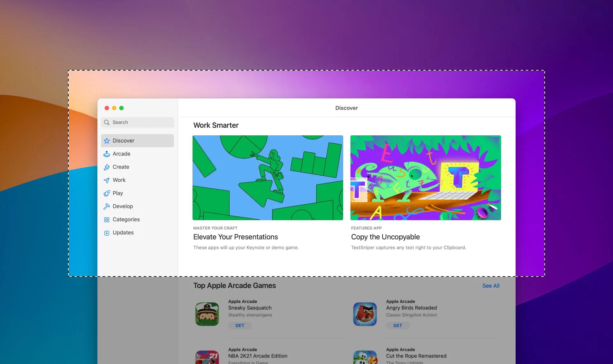613x364 pixels.
Task: Click the Work paper plane icon
Action: (107, 180)
